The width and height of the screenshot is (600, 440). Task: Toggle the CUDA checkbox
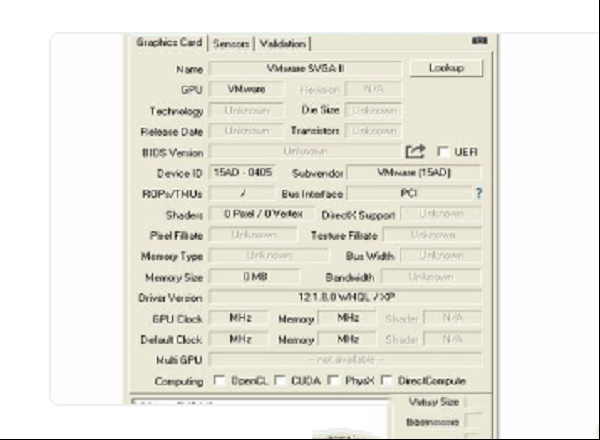[280, 380]
